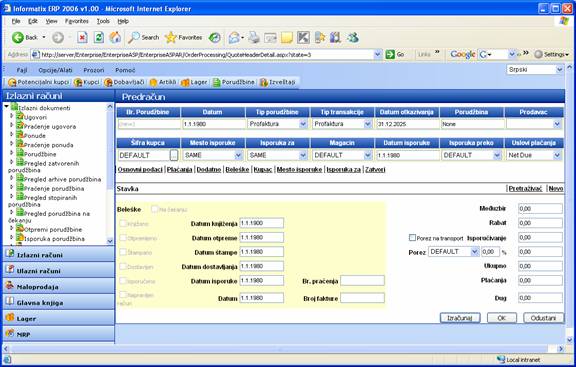Open the Magacin dropdown
This screenshot has height=367, width=576.
(x=368, y=155)
